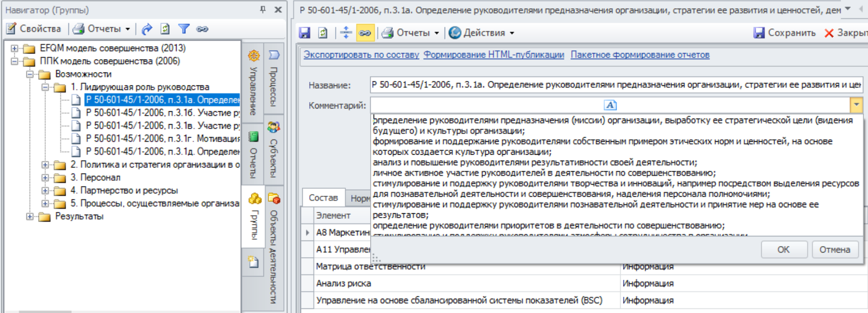Select tree item п.3.1б. Участие

point(162,113)
